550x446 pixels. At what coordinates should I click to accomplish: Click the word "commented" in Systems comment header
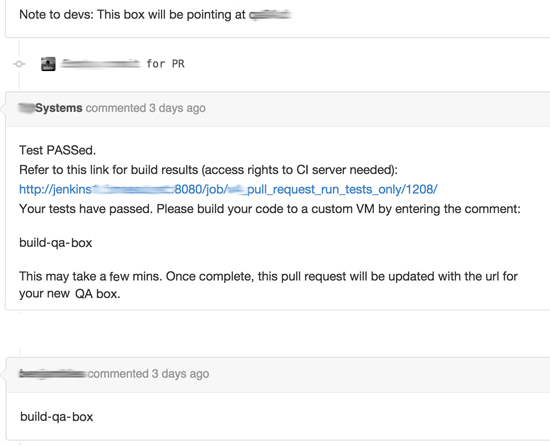point(116,108)
